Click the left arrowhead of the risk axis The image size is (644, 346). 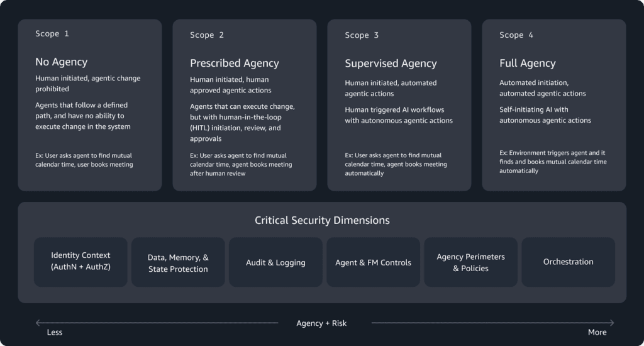(x=38, y=323)
